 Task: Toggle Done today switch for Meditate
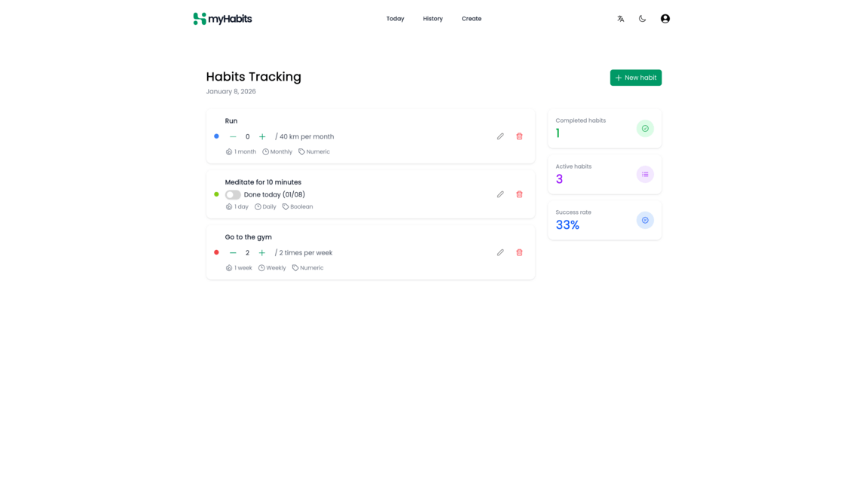click(x=233, y=194)
